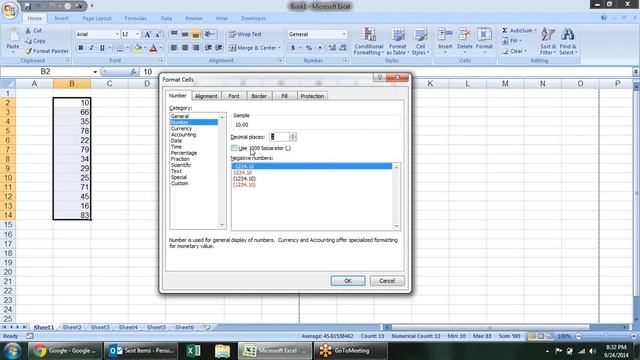Select the Sheet2 worksheet tab
Image resolution: width=640 pixels, height=360 pixels.
[72, 327]
